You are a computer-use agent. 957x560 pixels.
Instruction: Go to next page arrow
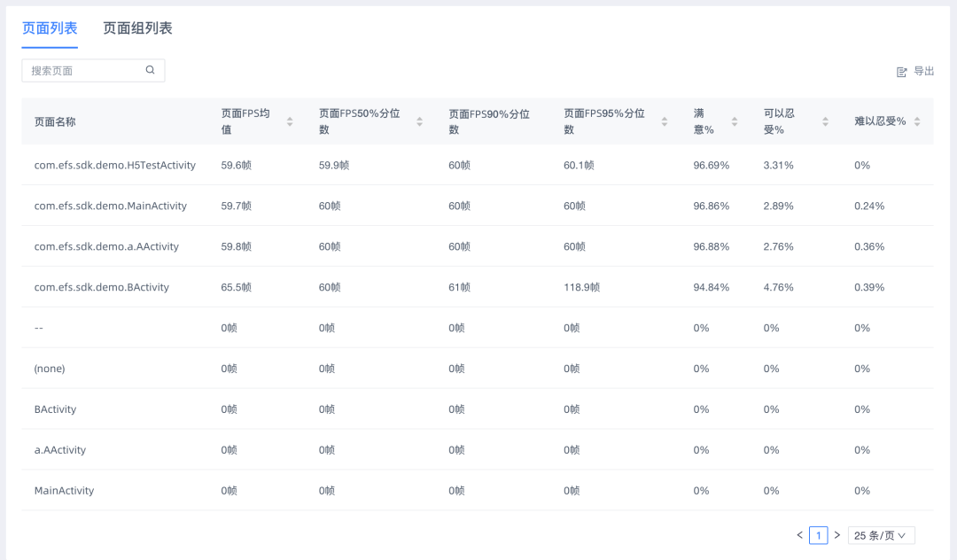coord(837,535)
